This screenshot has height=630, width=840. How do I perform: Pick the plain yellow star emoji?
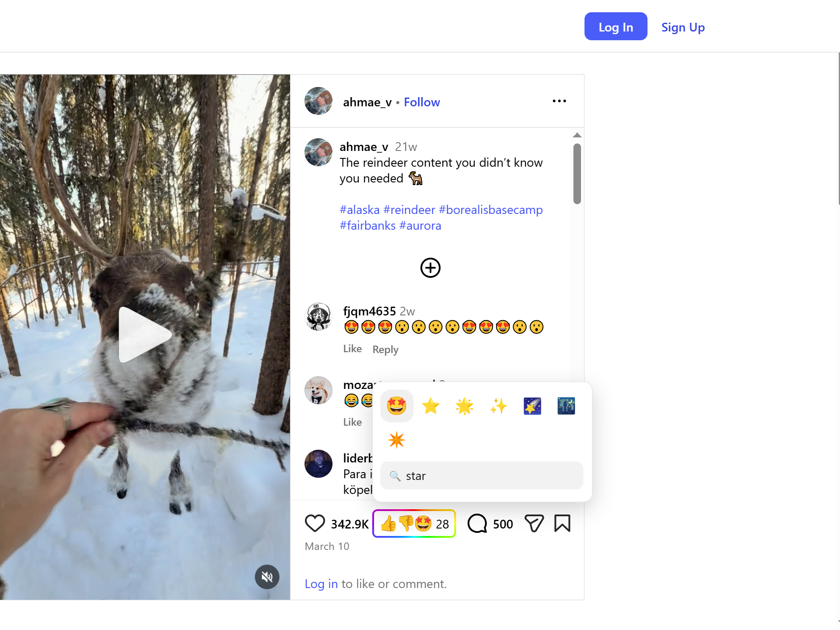(x=431, y=406)
